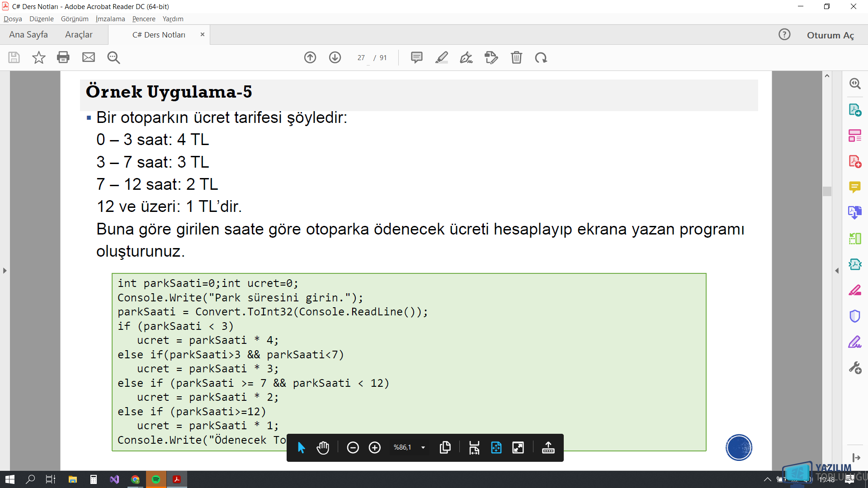The image size is (868, 488).
Task: Collapse the right tools pane
Action: 837,271
